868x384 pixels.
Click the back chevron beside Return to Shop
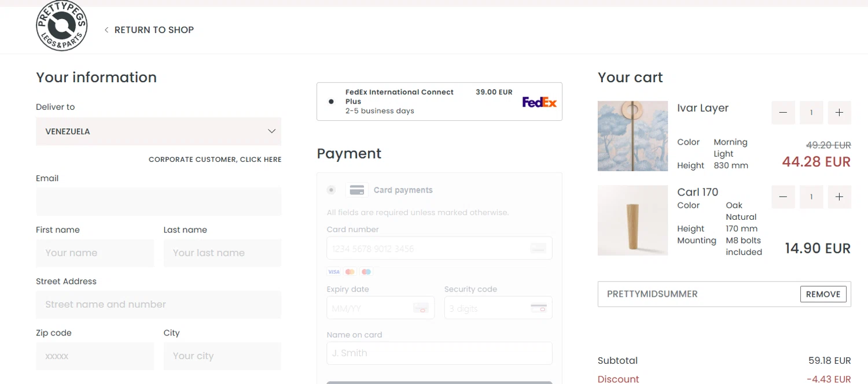pos(106,30)
